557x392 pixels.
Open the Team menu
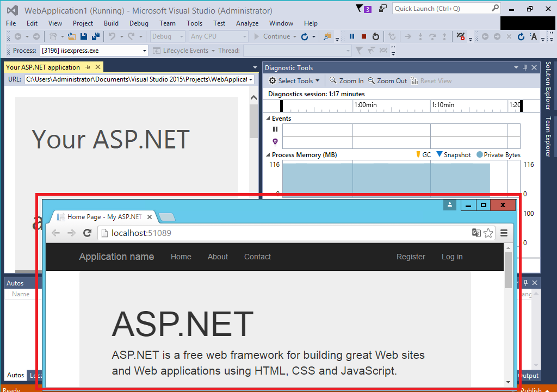(167, 23)
